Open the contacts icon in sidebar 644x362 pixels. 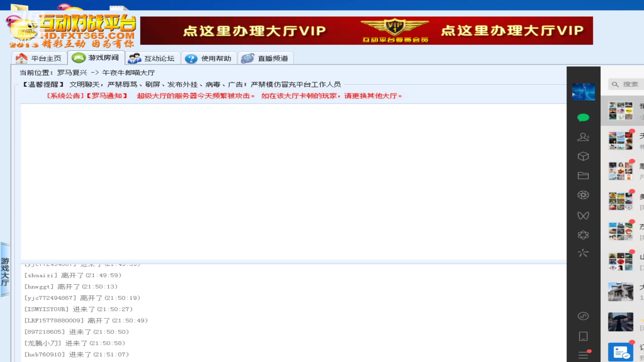(583, 137)
